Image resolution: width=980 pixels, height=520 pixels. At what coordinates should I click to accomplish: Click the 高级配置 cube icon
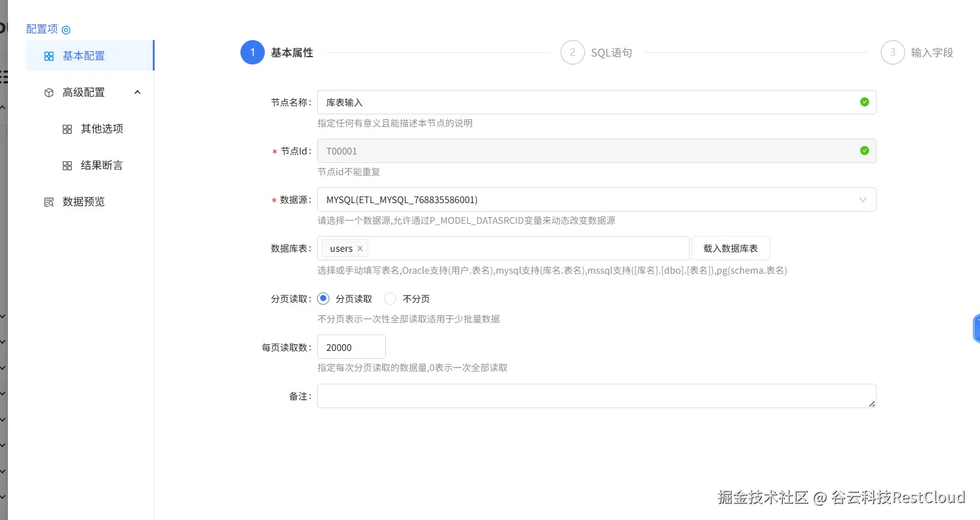49,92
